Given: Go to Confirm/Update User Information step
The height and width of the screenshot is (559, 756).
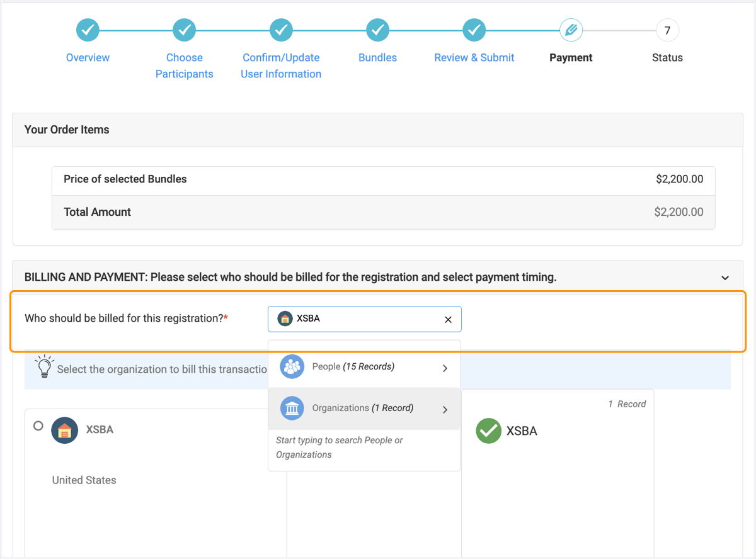Looking at the screenshot, I should click(281, 65).
